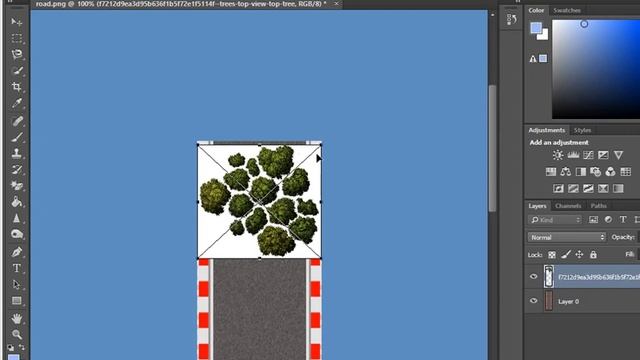Reset to default foreground and background colors
The image size is (640, 360).
[11, 348]
